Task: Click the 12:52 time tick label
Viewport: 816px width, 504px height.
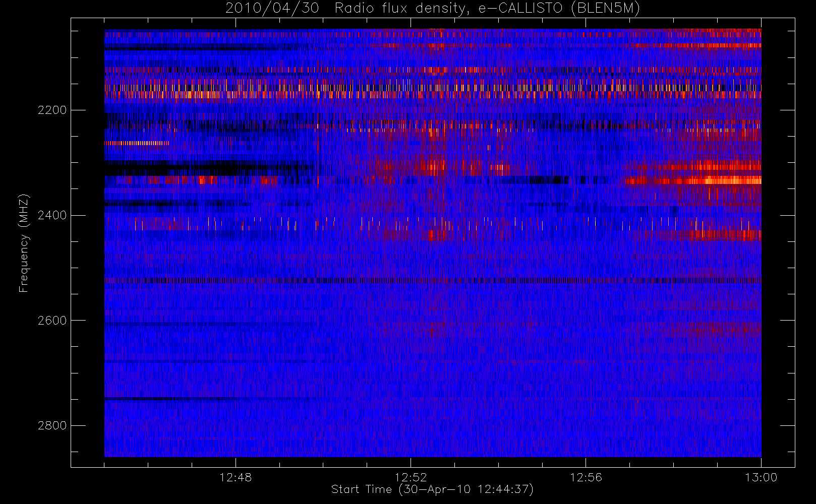Action: coord(411,477)
